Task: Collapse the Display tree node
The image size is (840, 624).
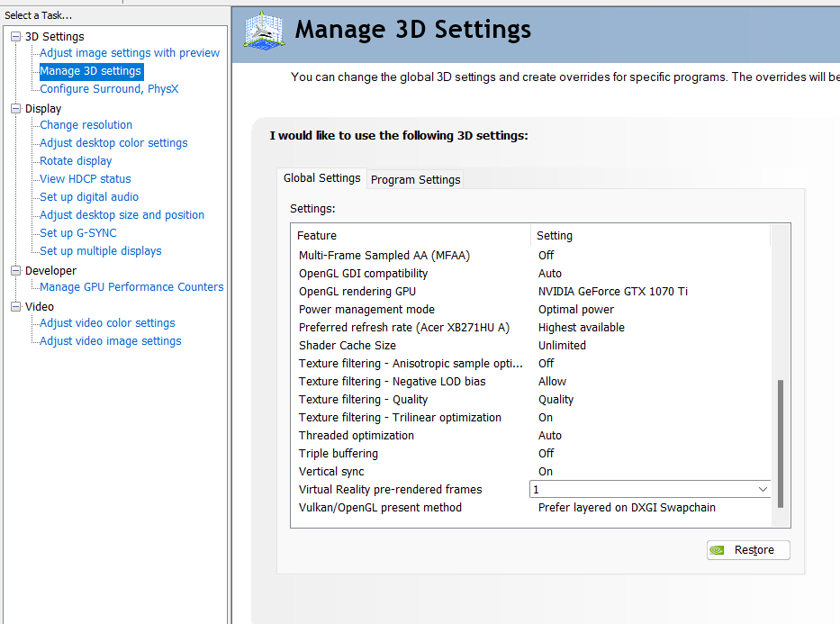Action: (15, 109)
